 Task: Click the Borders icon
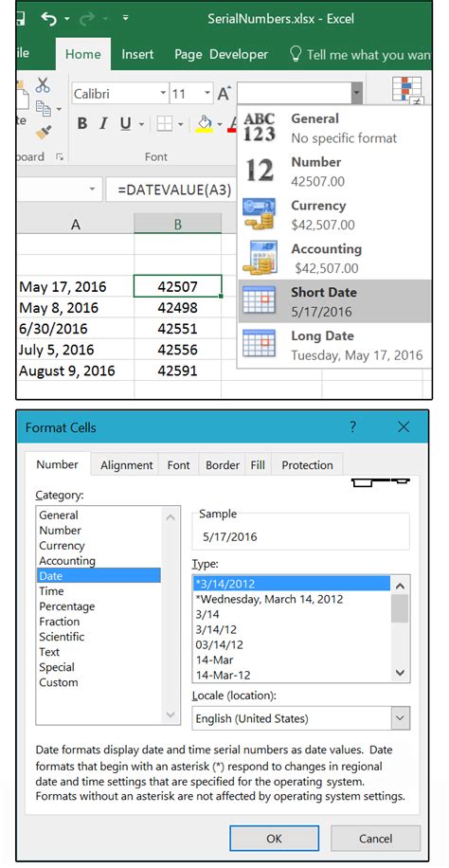[x=165, y=123]
